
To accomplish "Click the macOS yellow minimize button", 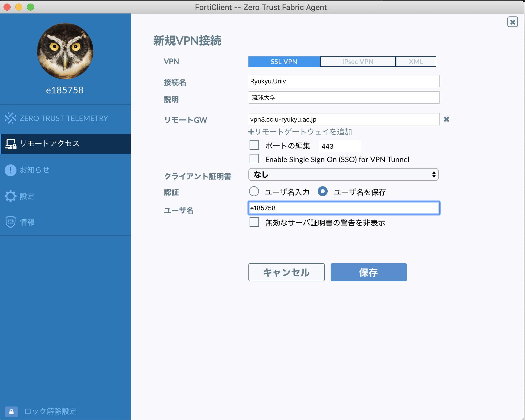I will [19, 7].
